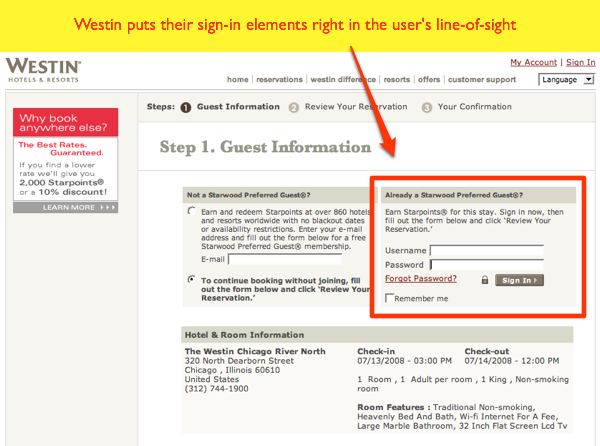The height and width of the screenshot is (446, 600).
Task: Click the top-right Sign In link
Action: 580,62
